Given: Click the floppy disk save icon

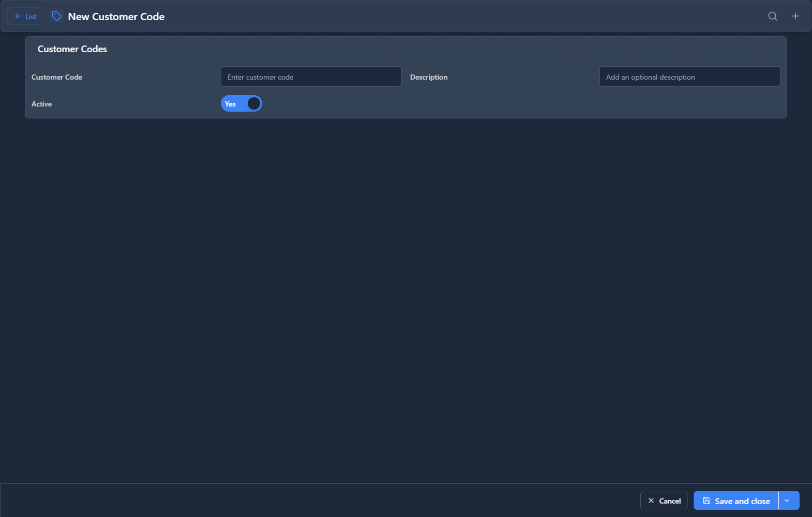Looking at the screenshot, I should coord(706,500).
